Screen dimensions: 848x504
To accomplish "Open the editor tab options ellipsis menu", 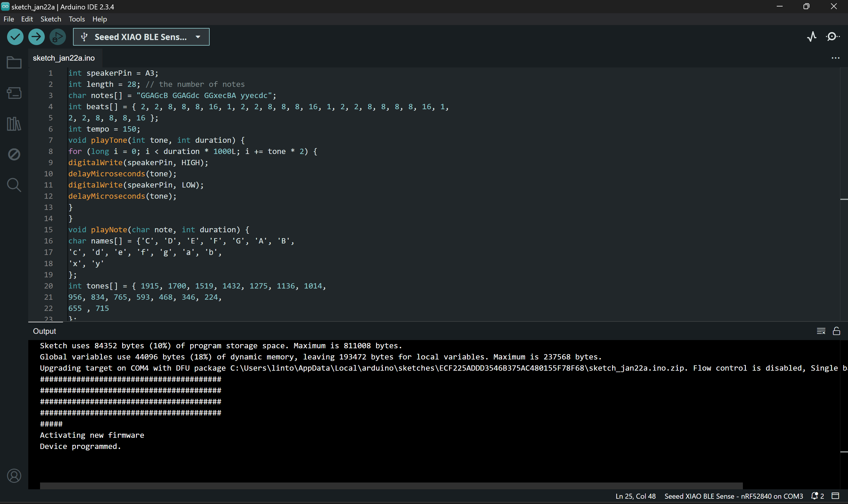I will [835, 58].
